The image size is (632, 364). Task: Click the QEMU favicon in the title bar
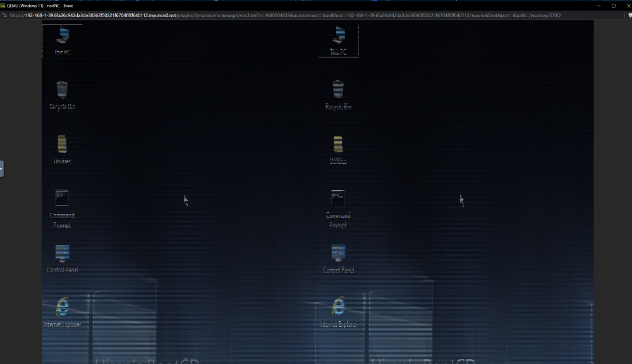pyautogui.click(x=3, y=6)
